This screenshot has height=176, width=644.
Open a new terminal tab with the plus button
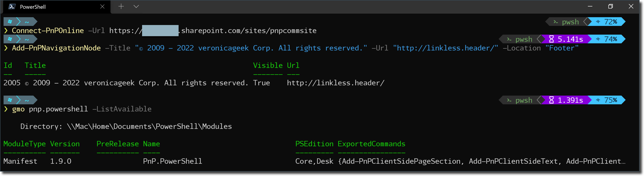click(121, 6)
